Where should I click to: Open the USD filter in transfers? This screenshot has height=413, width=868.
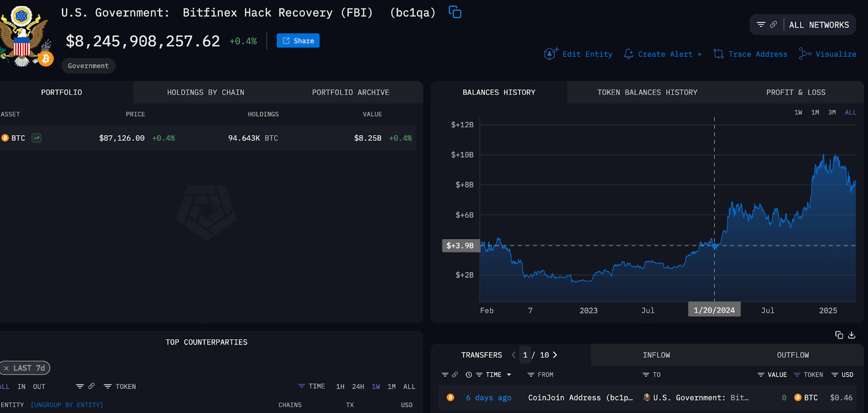coord(843,375)
